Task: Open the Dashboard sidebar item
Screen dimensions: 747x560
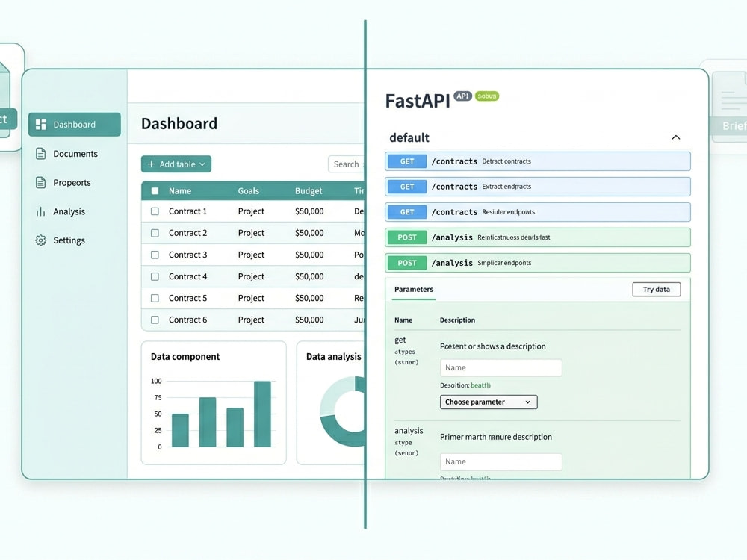Action: (74, 124)
